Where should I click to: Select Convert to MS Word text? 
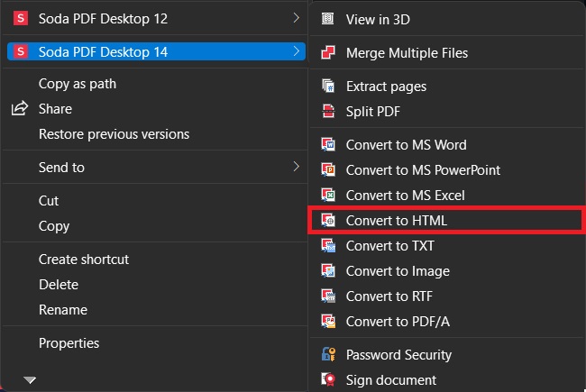coord(407,144)
